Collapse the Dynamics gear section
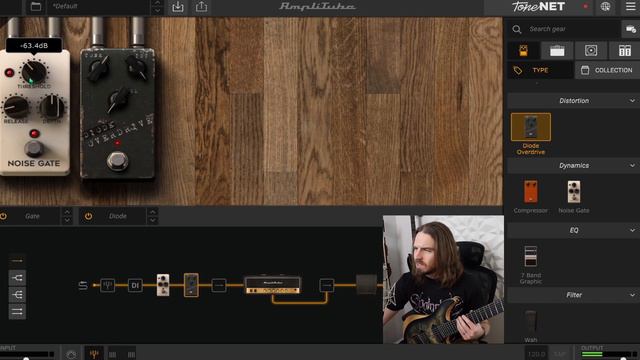 click(x=632, y=165)
